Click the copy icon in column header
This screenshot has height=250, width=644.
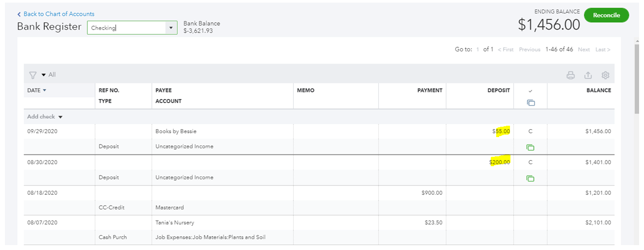click(x=530, y=103)
